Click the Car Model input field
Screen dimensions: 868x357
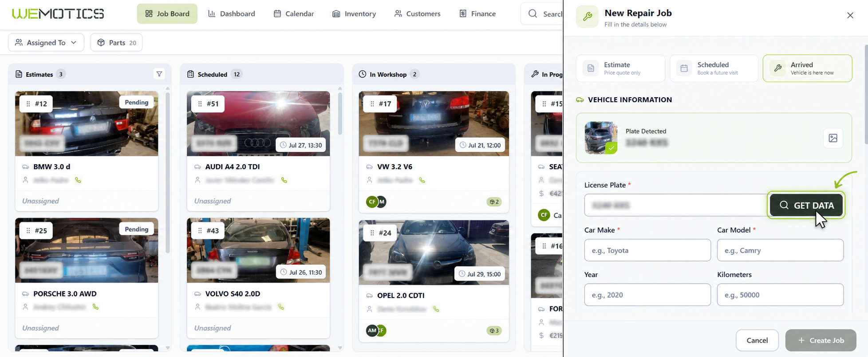click(780, 250)
